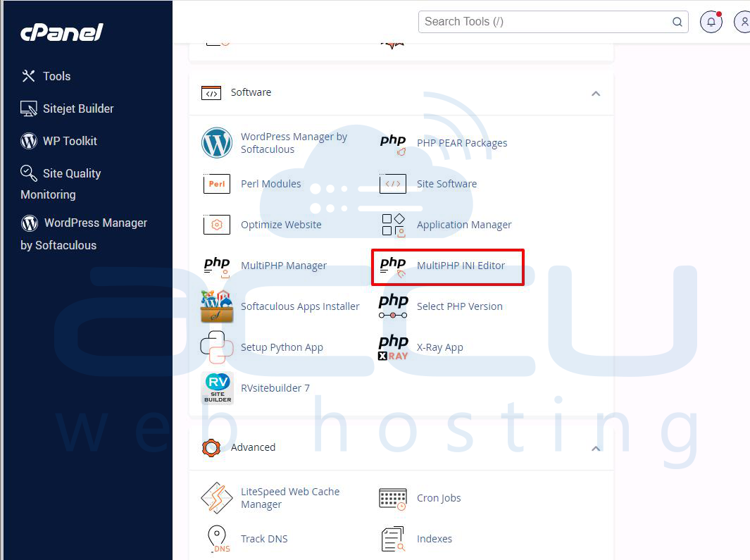Viewport: 750px width, 560px height.
Task: Click the Search Tools input field
Action: pyautogui.click(x=553, y=22)
